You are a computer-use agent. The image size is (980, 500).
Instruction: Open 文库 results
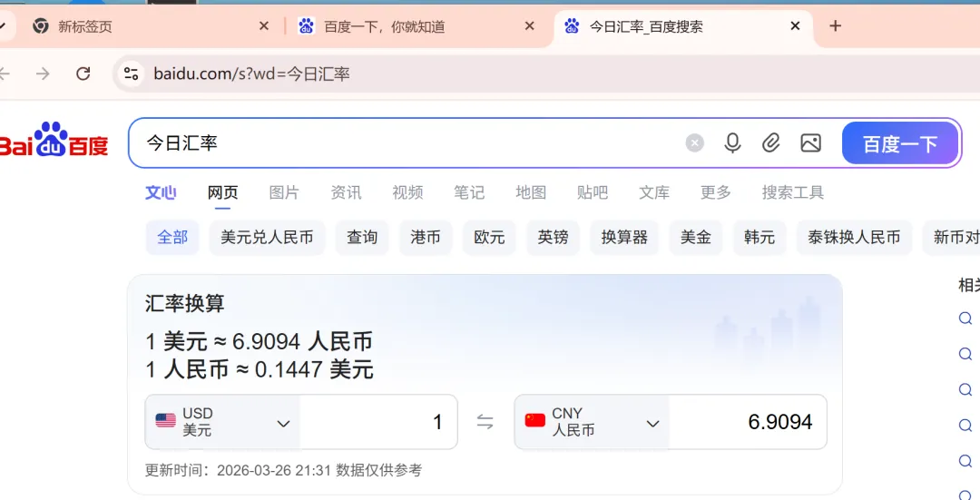pyautogui.click(x=653, y=192)
